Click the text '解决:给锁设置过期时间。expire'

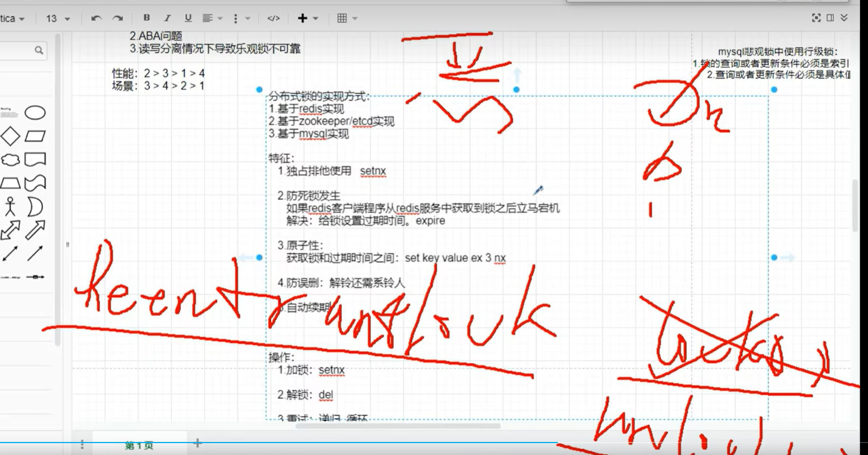point(365,220)
